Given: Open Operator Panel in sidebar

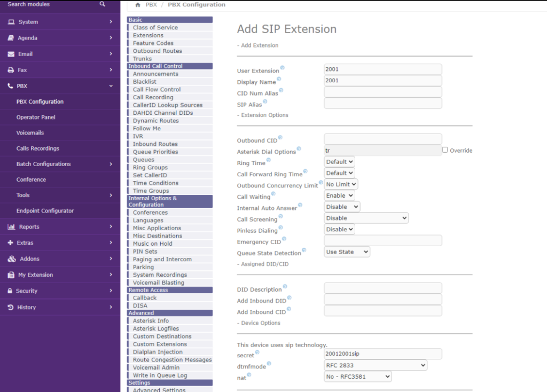Looking at the screenshot, I should (x=36, y=117).
